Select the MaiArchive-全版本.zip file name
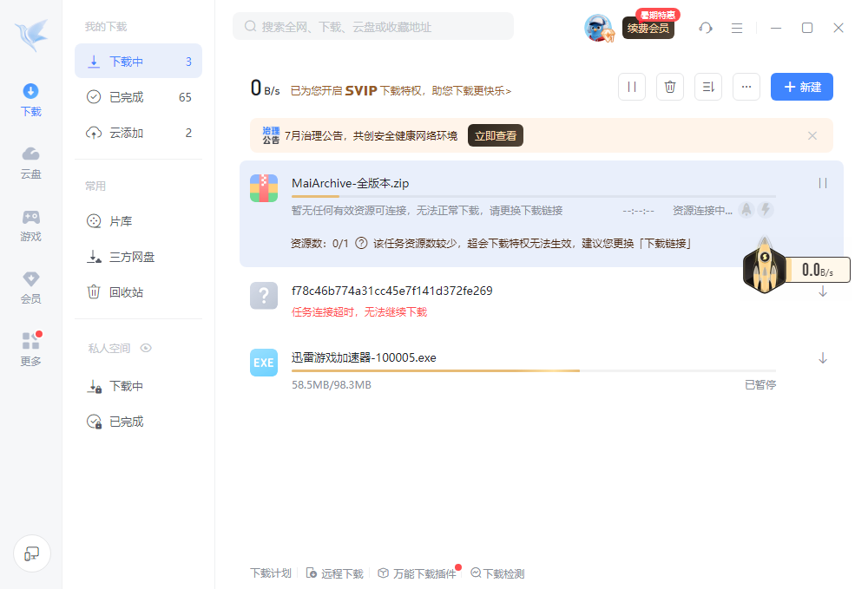 tap(351, 183)
